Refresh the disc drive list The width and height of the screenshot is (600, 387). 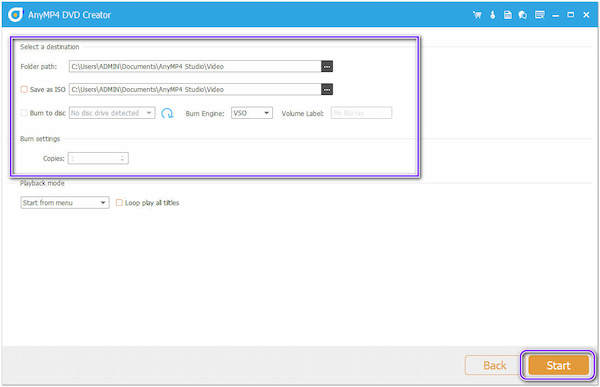pyautogui.click(x=167, y=113)
